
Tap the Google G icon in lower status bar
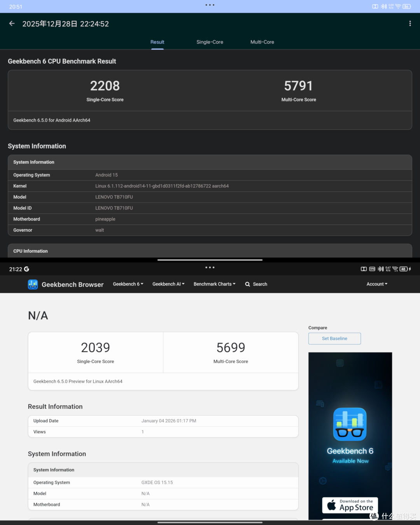[26, 269]
